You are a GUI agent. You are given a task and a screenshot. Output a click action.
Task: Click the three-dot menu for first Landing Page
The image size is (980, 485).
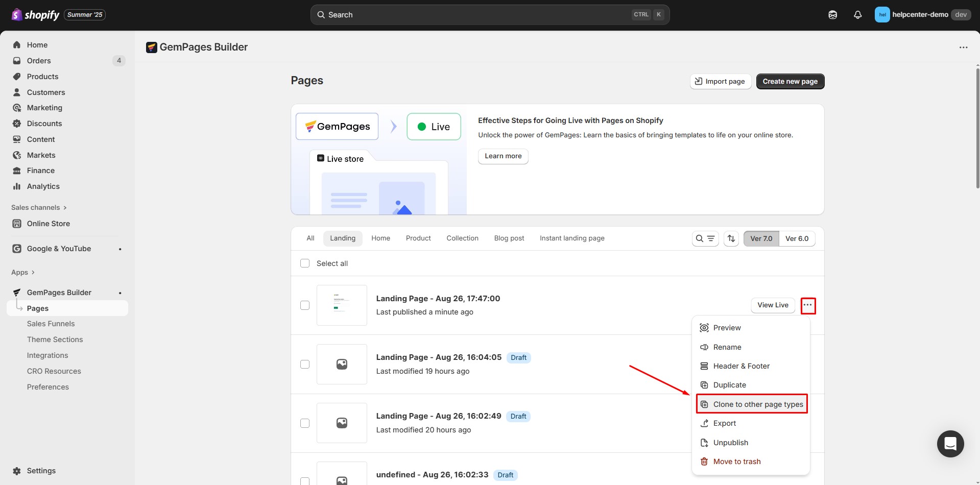807,305
